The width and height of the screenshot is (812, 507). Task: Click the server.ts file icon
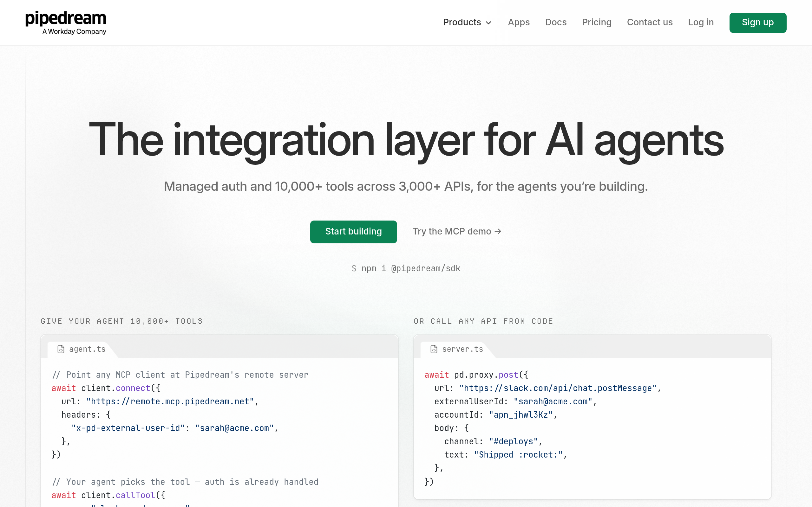click(x=434, y=349)
